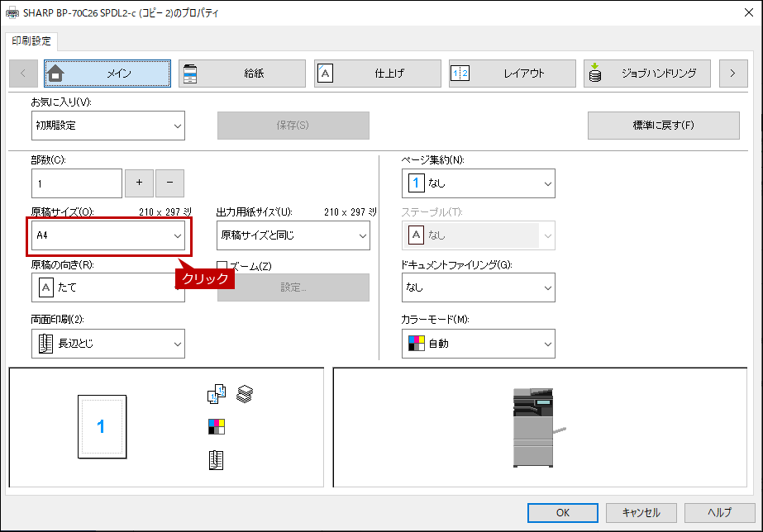Click the paper tray icon on 給紙 tab

pyautogui.click(x=190, y=74)
